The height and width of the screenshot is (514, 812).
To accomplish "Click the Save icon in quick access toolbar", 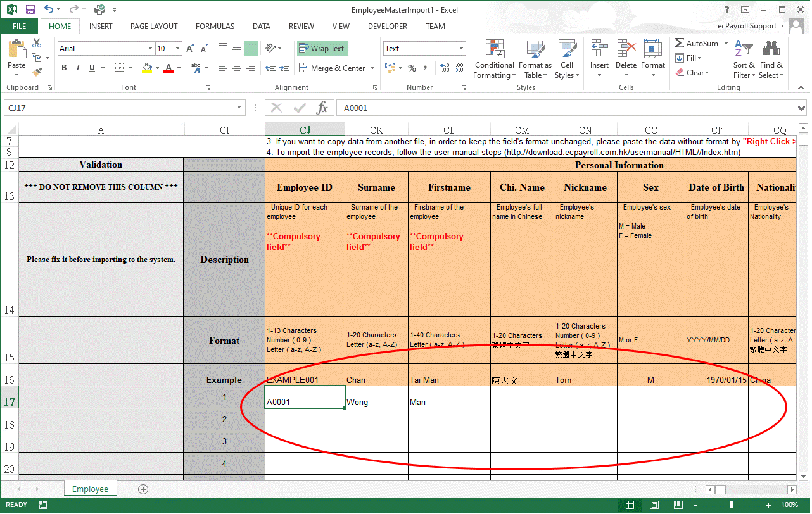I will (x=30, y=9).
